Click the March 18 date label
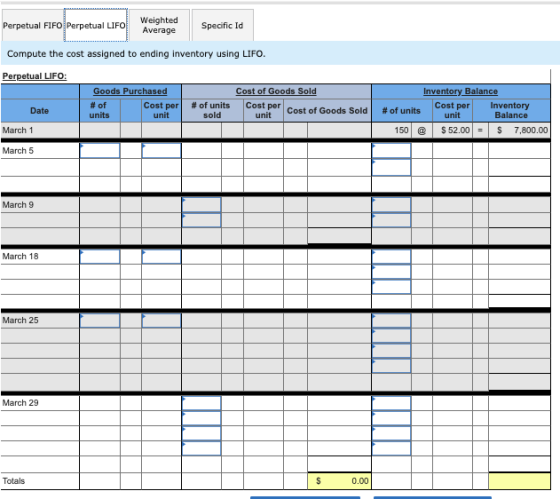 tap(20, 256)
